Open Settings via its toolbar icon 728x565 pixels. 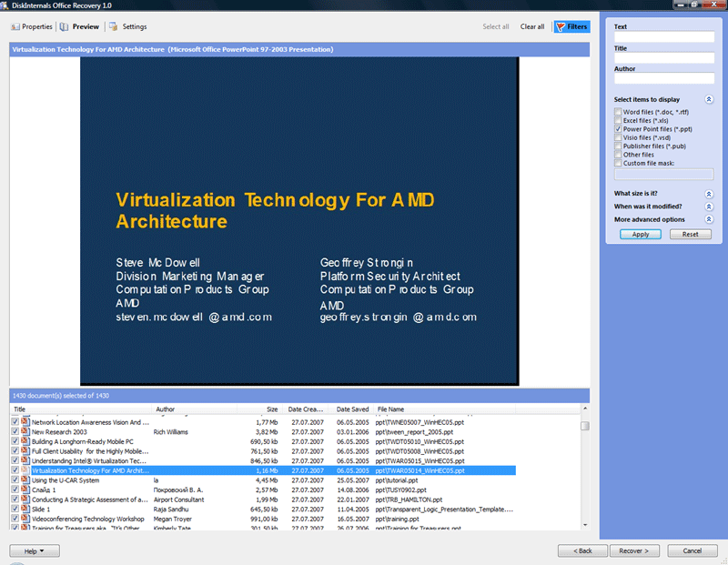coord(113,27)
